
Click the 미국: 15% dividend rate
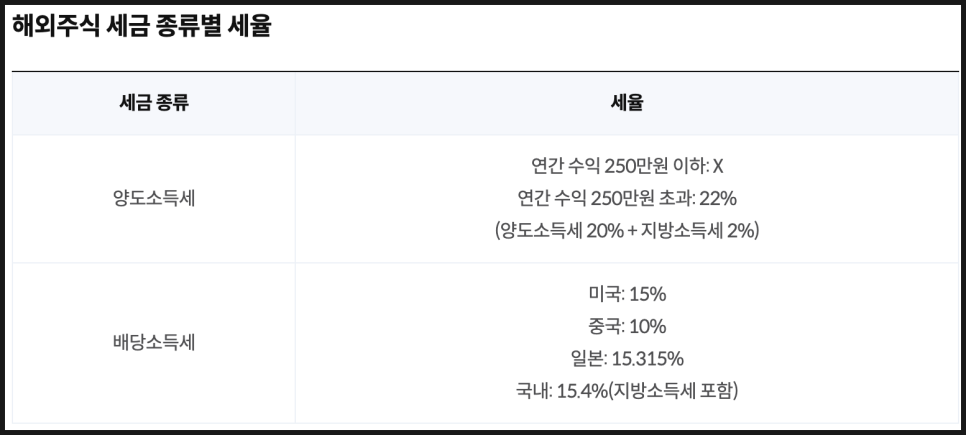(627, 295)
